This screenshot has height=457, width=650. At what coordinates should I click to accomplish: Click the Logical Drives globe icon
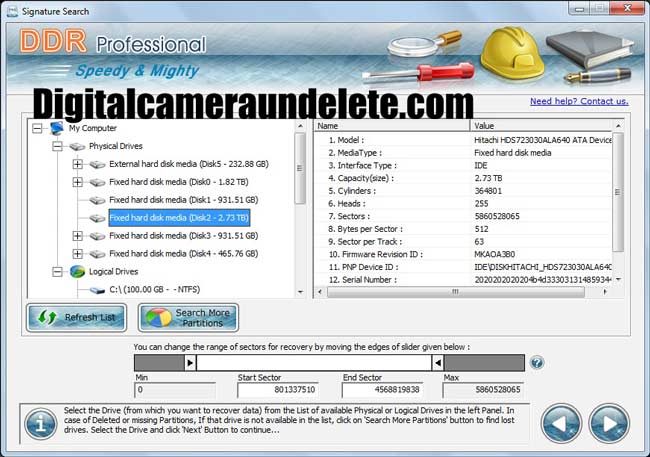pyautogui.click(x=78, y=272)
